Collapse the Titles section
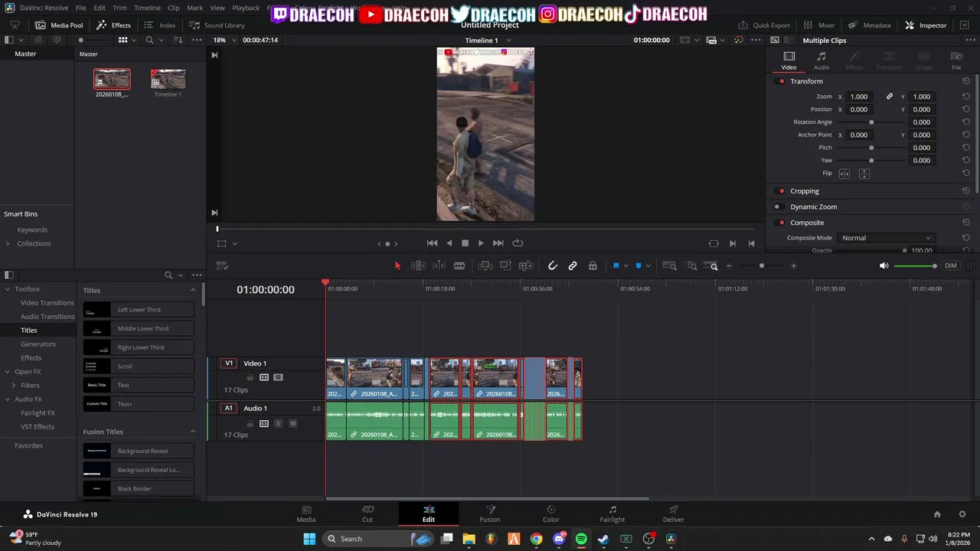Image resolution: width=980 pixels, height=551 pixels. click(x=193, y=291)
